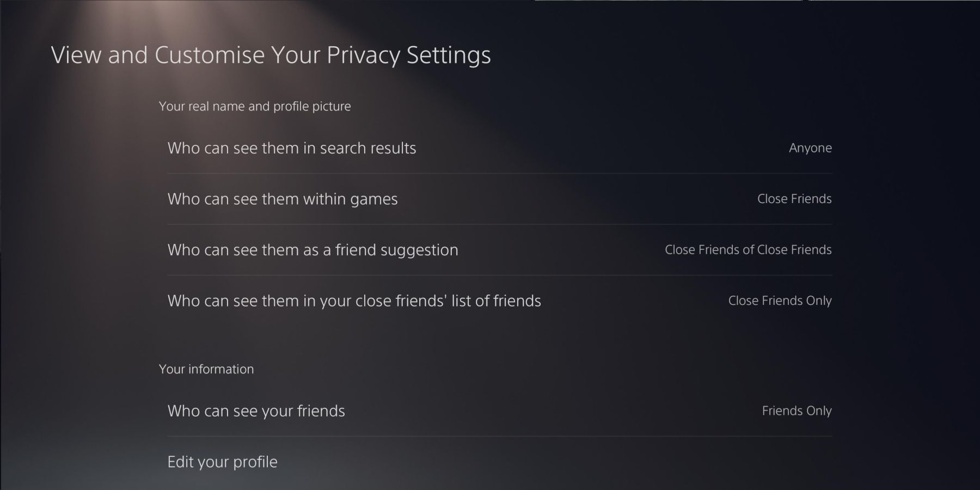
Task: Change the close friends' friend list visibility
Action: coord(354,301)
